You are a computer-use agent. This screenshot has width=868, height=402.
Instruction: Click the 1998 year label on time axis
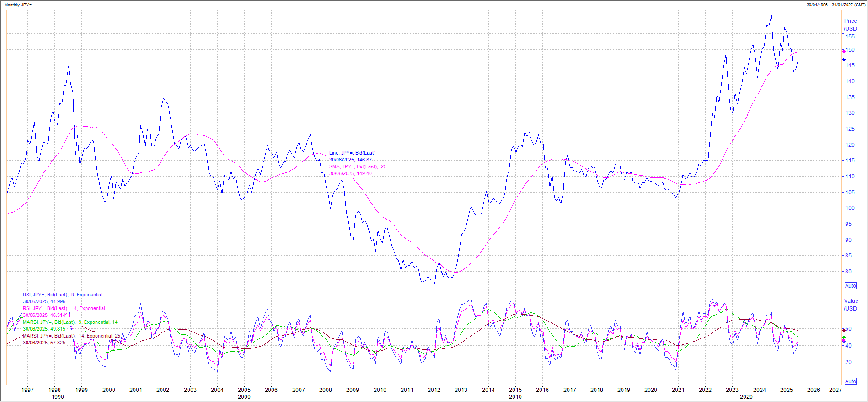(54, 390)
